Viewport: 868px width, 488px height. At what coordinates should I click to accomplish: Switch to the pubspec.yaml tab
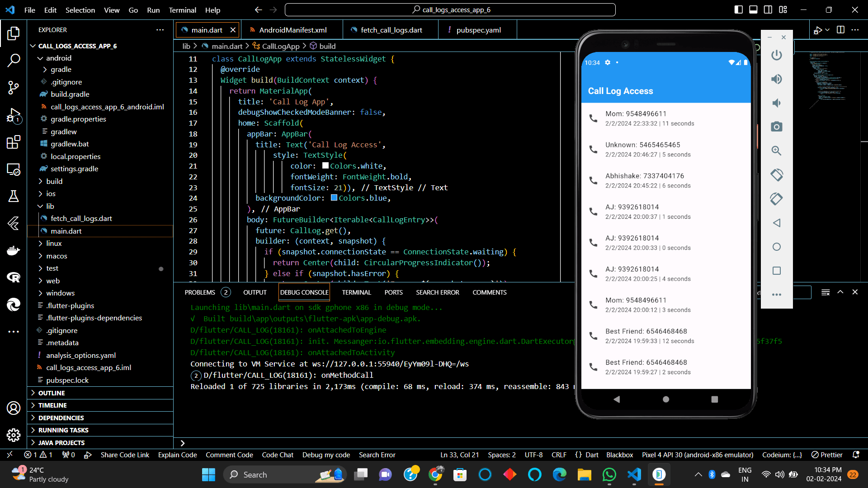(x=478, y=30)
